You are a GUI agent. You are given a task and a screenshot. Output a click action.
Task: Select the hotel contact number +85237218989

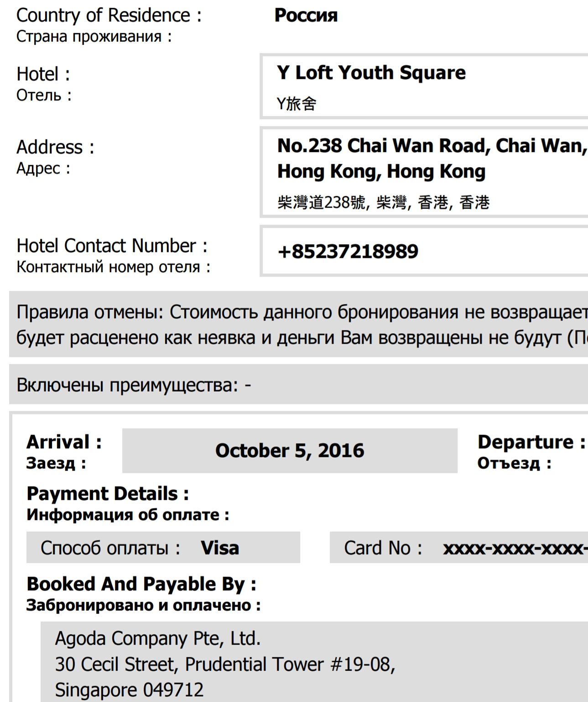(x=348, y=251)
